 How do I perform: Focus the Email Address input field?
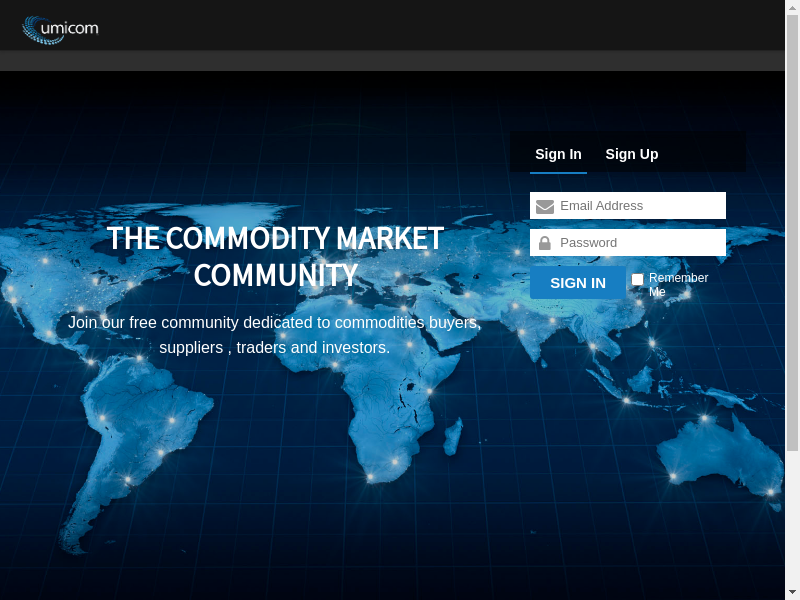click(640, 206)
